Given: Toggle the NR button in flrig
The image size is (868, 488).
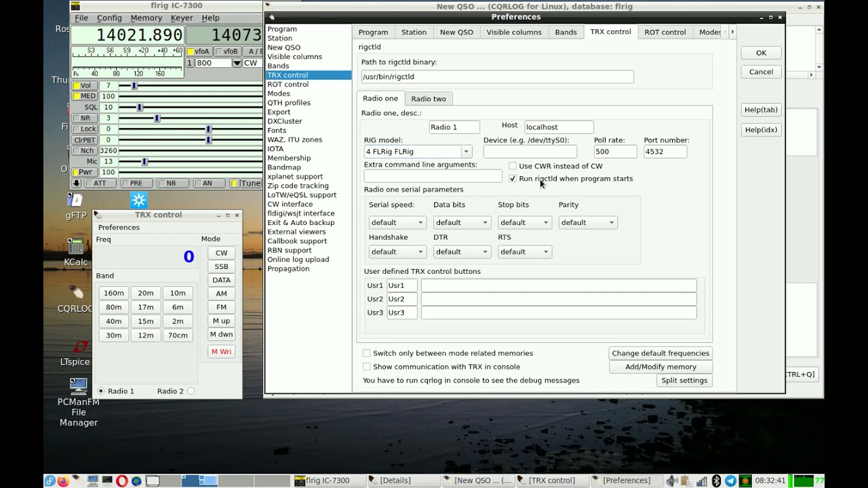Looking at the screenshot, I should [85, 118].
